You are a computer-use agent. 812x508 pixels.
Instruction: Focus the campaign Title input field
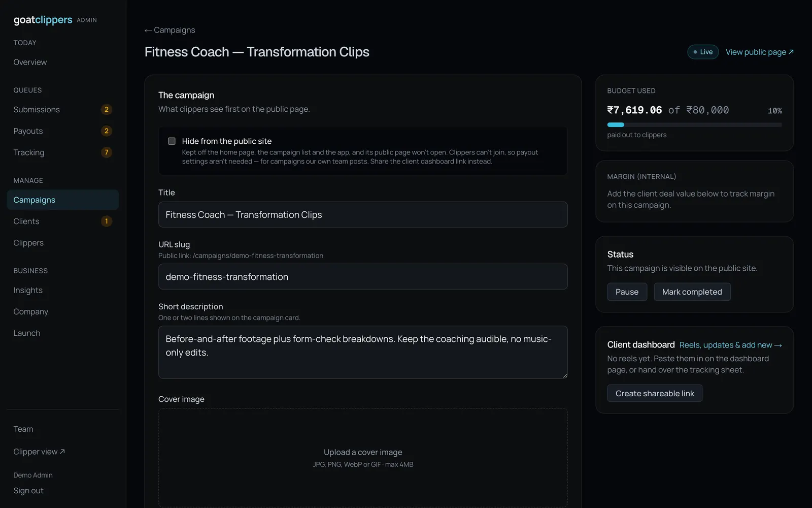[363, 214]
